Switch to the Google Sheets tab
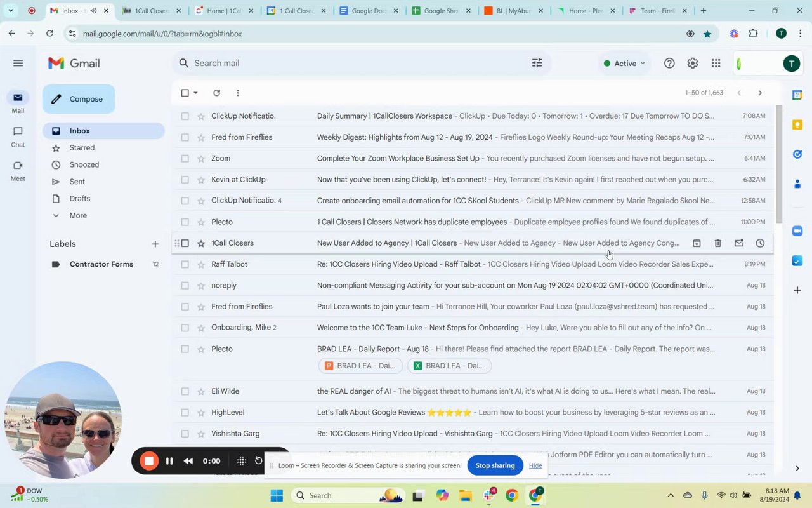Image resolution: width=812 pixels, height=508 pixels. coord(440,11)
